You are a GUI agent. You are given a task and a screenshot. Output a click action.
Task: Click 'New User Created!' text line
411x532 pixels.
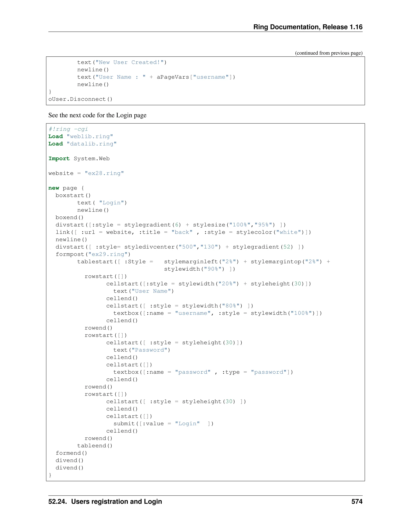point(122,62)
